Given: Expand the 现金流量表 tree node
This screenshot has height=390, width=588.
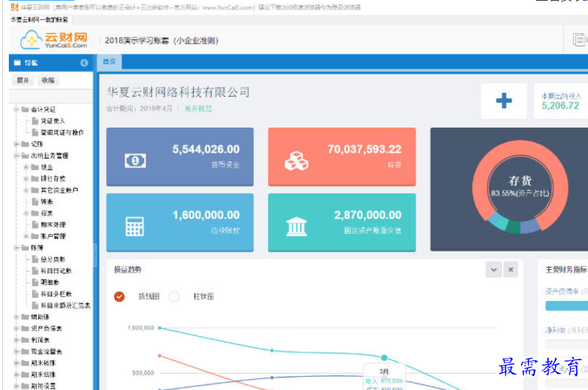Looking at the screenshot, I should point(16,352).
